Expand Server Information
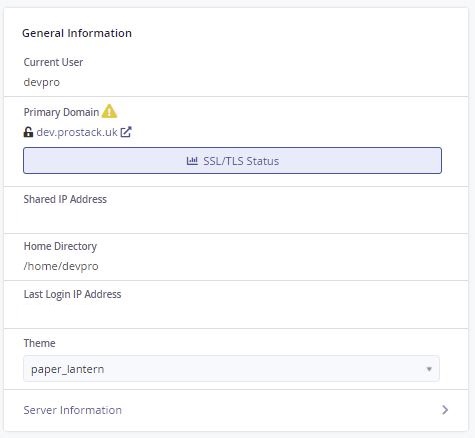Viewport: 475px width, 438px height. tap(236, 410)
